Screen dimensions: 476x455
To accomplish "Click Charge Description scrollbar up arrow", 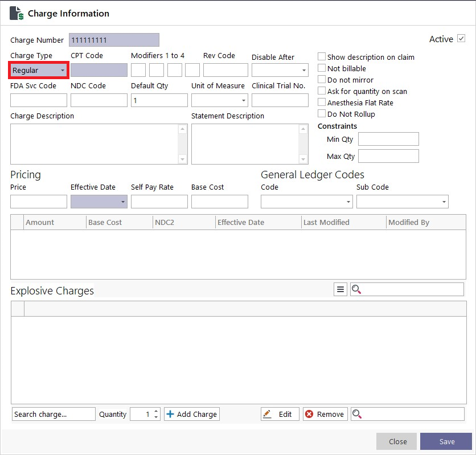I will click(x=182, y=129).
